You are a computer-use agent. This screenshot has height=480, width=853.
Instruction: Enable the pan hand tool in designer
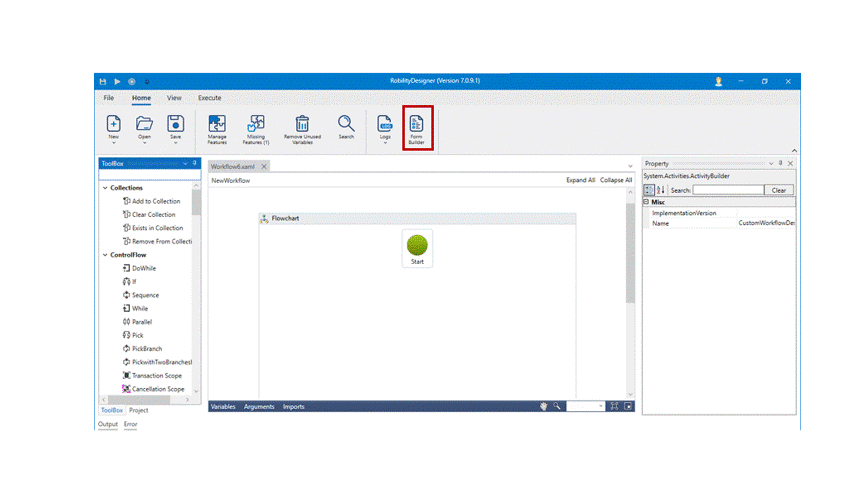pyautogui.click(x=544, y=407)
